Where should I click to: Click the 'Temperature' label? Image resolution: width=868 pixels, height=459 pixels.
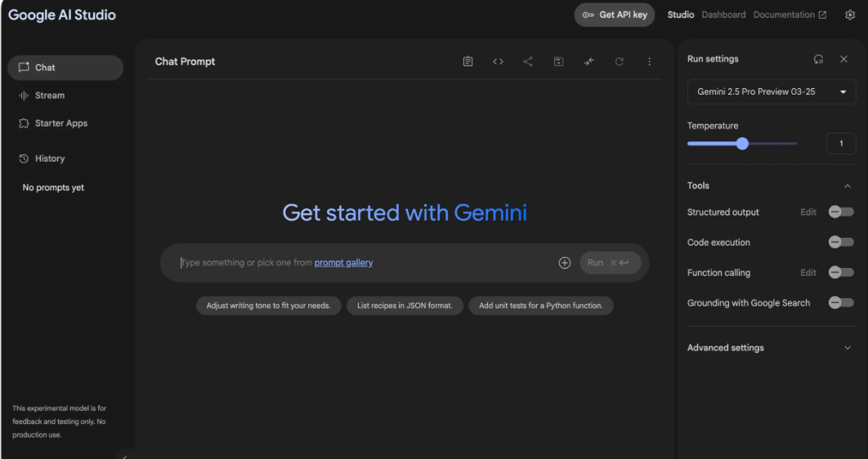[713, 126]
